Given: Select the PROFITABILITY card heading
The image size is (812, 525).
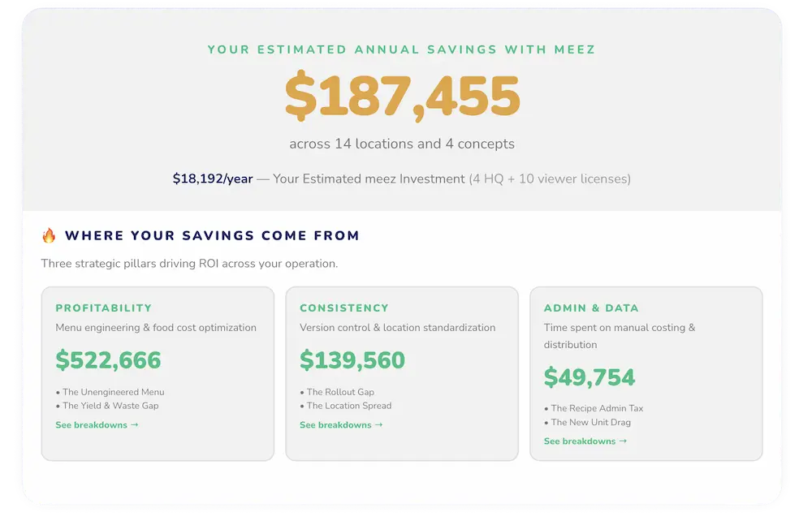Looking at the screenshot, I should pyautogui.click(x=104, y=308).
